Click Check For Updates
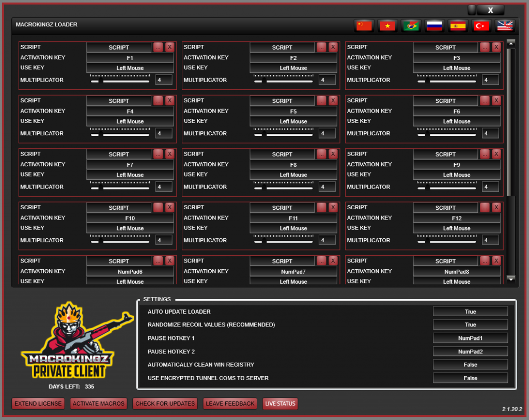529x420 pixels. [165, 403]
